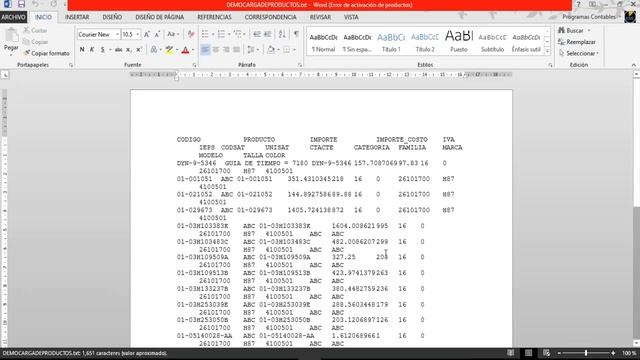Decrease font size with A-down icon
Image resolution: width=640 pixels, height=360 pixels.
[x=157, y=35]
